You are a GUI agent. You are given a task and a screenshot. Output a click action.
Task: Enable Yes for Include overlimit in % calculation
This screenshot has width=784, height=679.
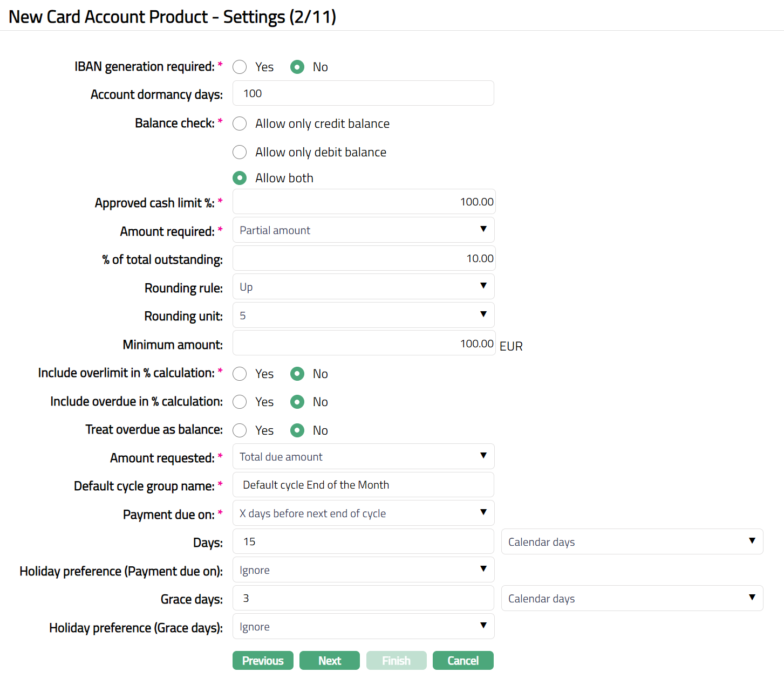tap(240, 374)
